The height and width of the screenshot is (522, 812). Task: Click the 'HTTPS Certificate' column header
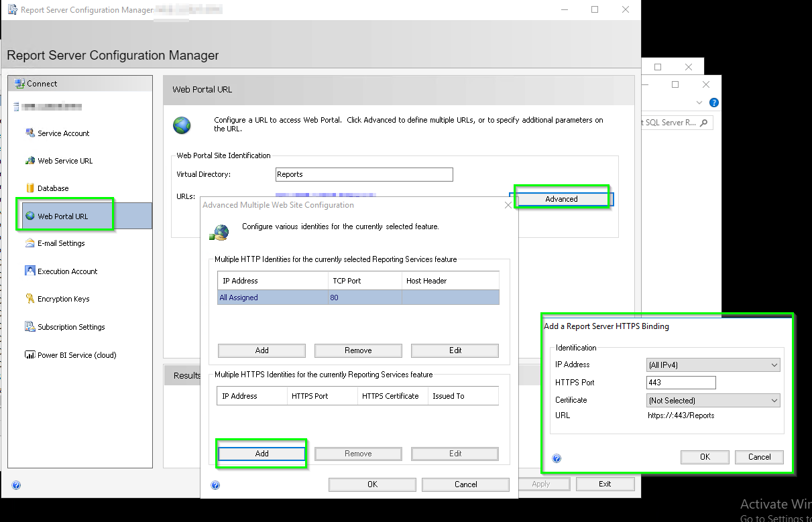pyautogui.click(x=393, y=396)
